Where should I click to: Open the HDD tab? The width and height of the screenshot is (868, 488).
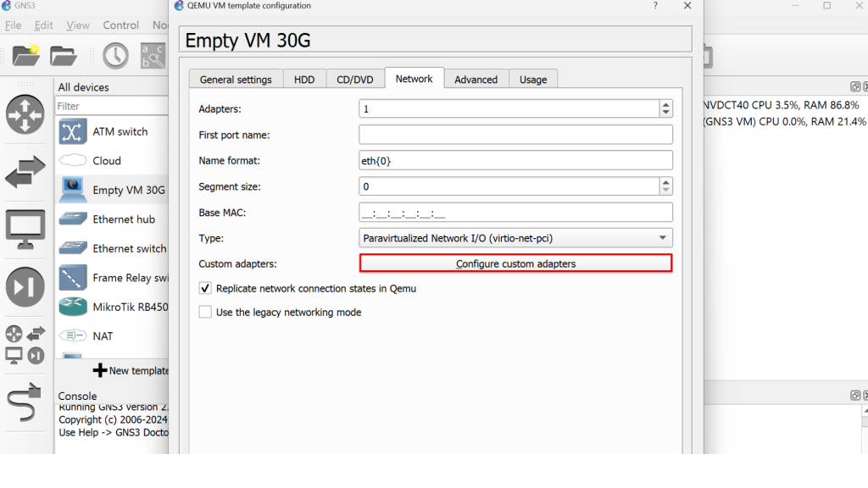[x=303, y=80]
